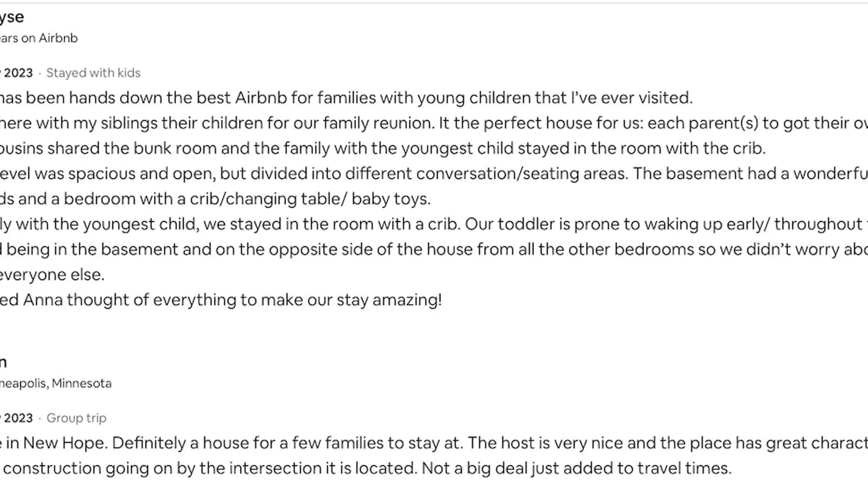Image resolution: width=868 pixels, height=482 pixels.
Task: Click the second review's 2023 date
Action: click(x=17, y=418)
